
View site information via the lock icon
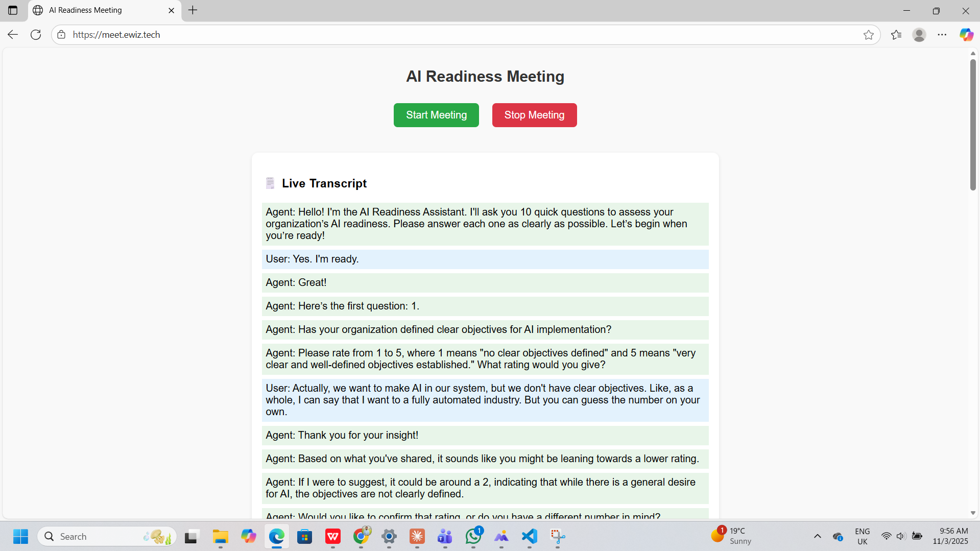tap(61, 35)
